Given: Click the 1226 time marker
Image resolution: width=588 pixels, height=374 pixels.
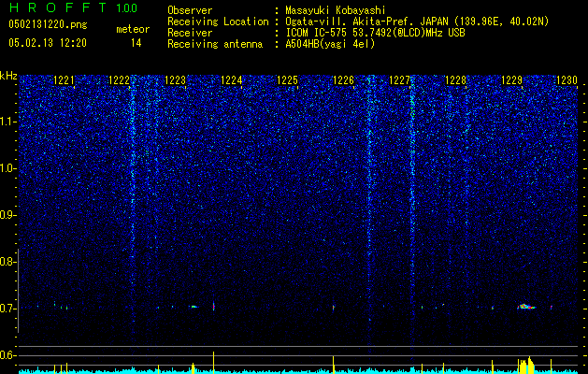Looking at the screenshot, I should point(343,80).
